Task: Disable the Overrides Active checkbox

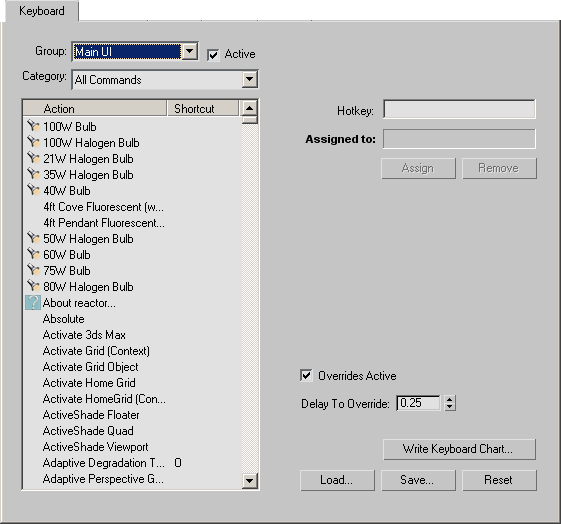Action: point(306,376)
